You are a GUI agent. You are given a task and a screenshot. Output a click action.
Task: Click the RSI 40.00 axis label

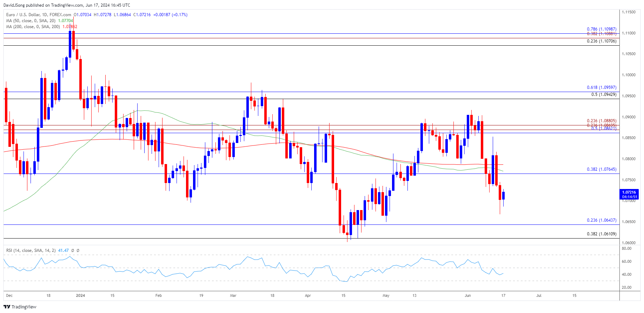(626, 274)
